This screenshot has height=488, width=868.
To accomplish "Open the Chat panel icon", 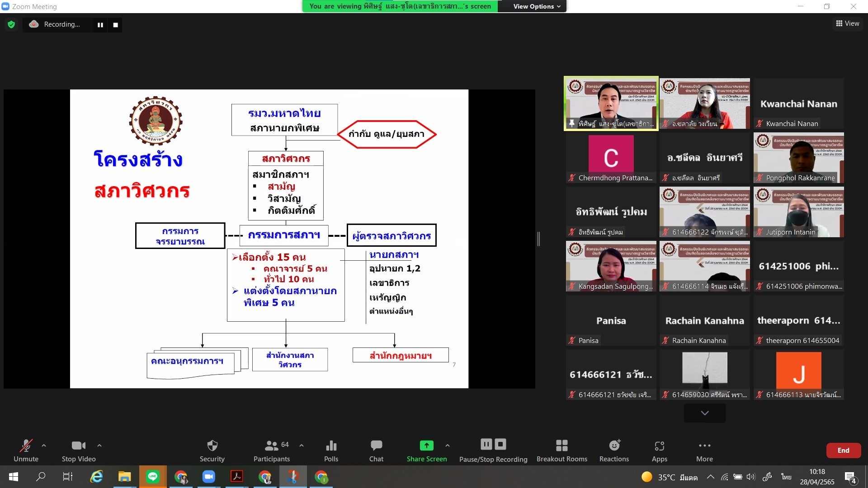I will [x=376, y=446].
